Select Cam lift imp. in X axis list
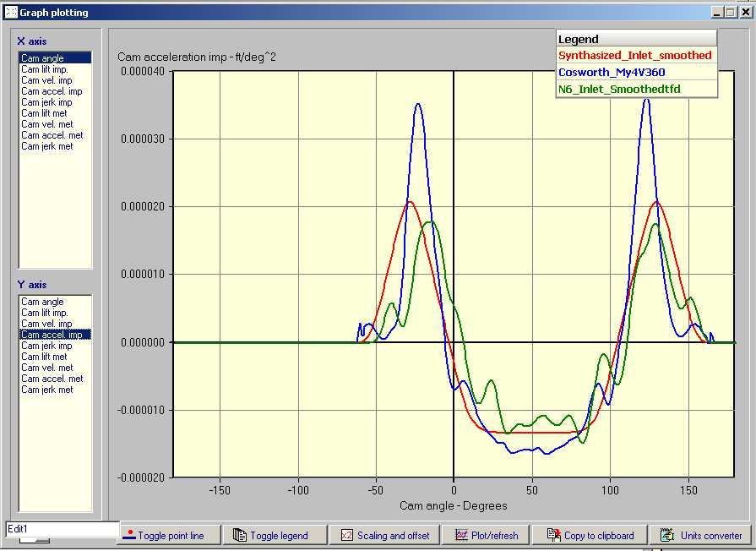The height and width of the screenshot is (551, 756). pyautogui.click(x=44, y=69)
